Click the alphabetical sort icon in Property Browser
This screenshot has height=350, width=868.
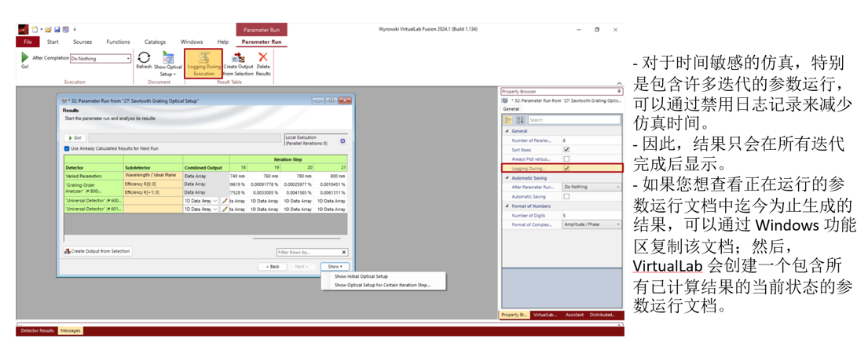[x=520, y=120]
